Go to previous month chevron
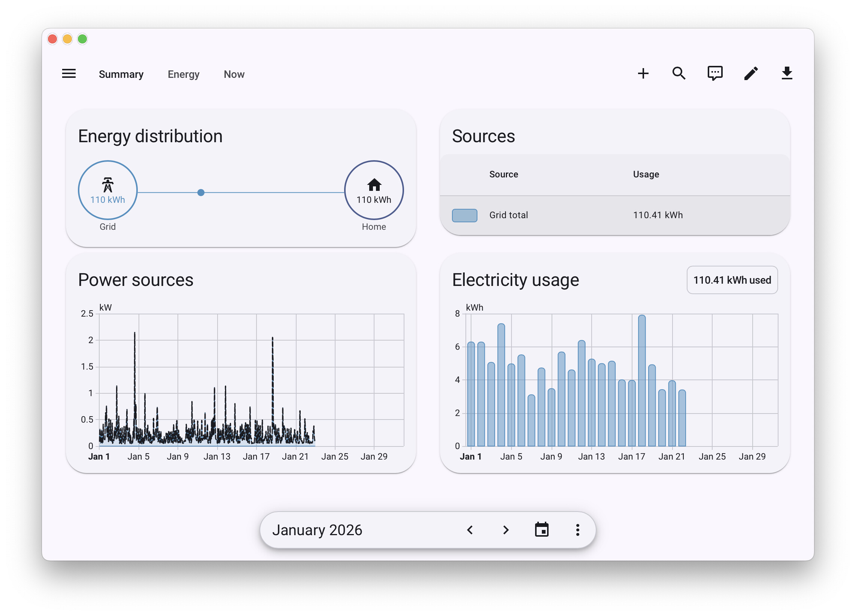Viewport: 856px width, 616px height. (470, 530)
